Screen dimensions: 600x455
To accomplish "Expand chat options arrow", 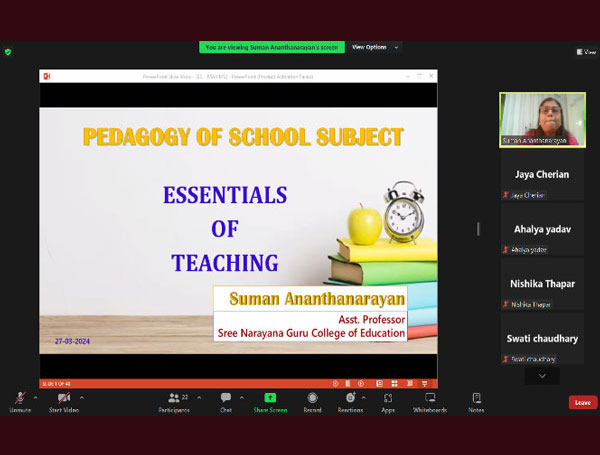I will pos(242,398).
